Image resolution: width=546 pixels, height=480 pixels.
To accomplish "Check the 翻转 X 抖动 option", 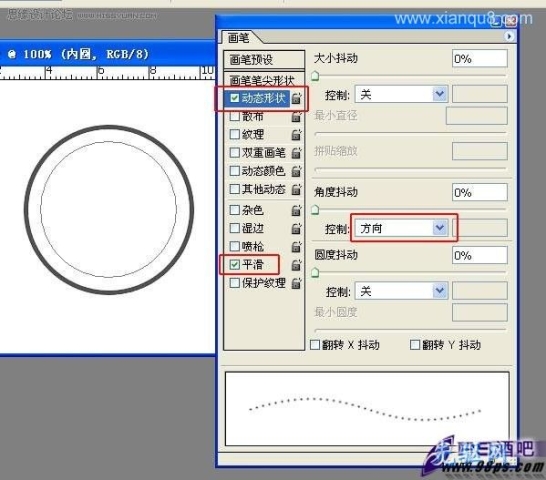I will point(315,345).
